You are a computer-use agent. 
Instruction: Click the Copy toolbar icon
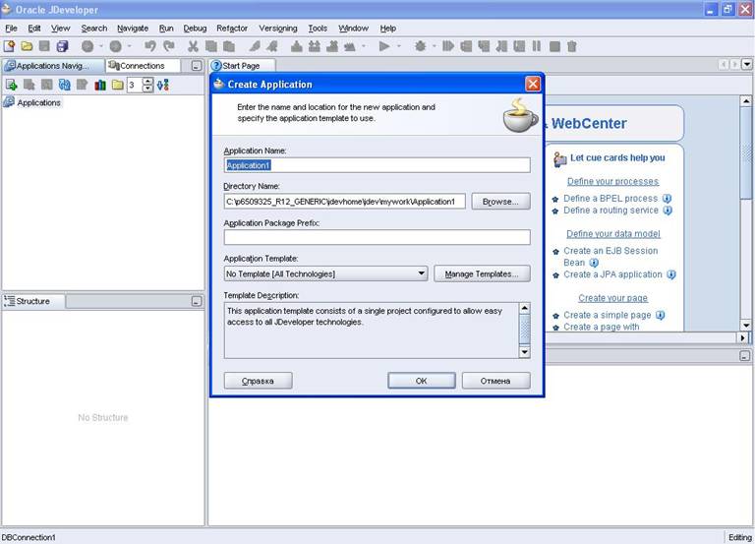(x=211, y=46)
